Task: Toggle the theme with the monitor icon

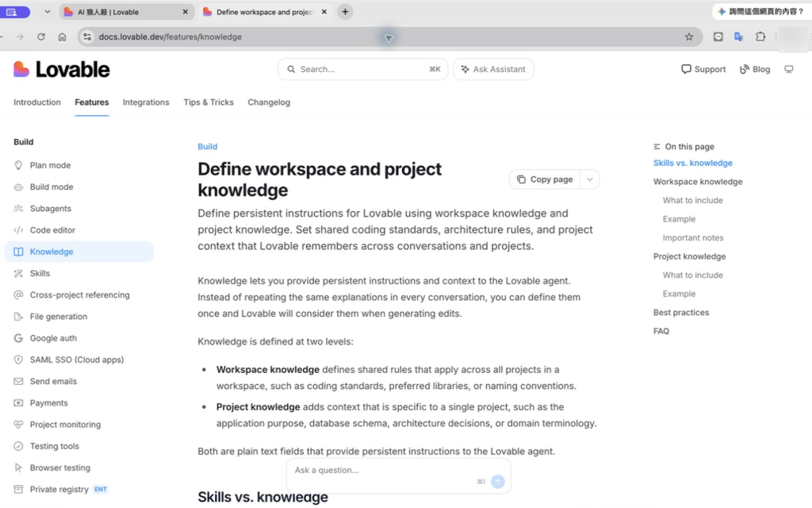Action: pos(789,70)
